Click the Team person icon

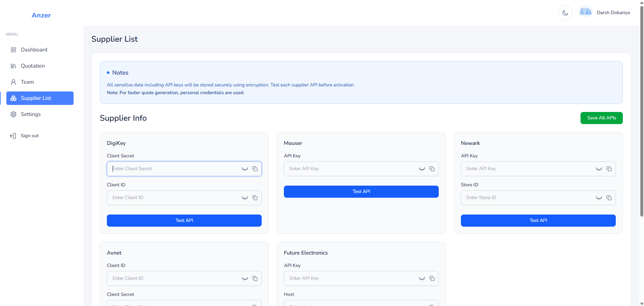(x=13, y=82)
